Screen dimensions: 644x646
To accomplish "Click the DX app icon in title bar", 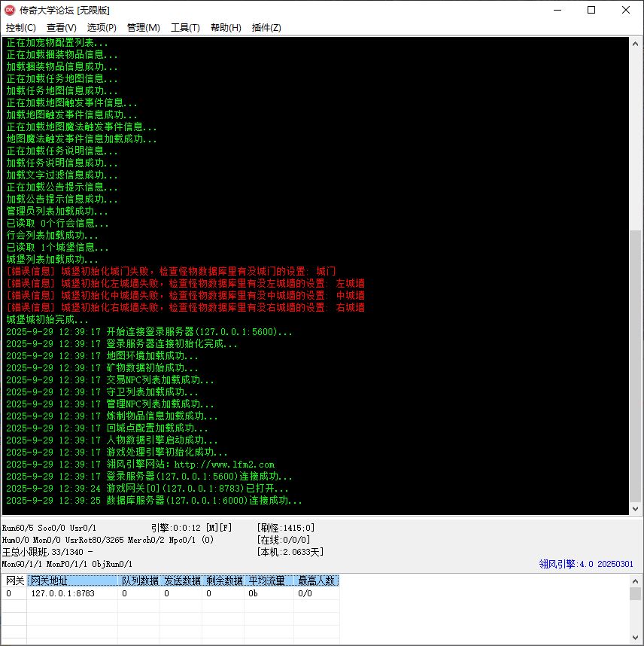I will (10, 10).
